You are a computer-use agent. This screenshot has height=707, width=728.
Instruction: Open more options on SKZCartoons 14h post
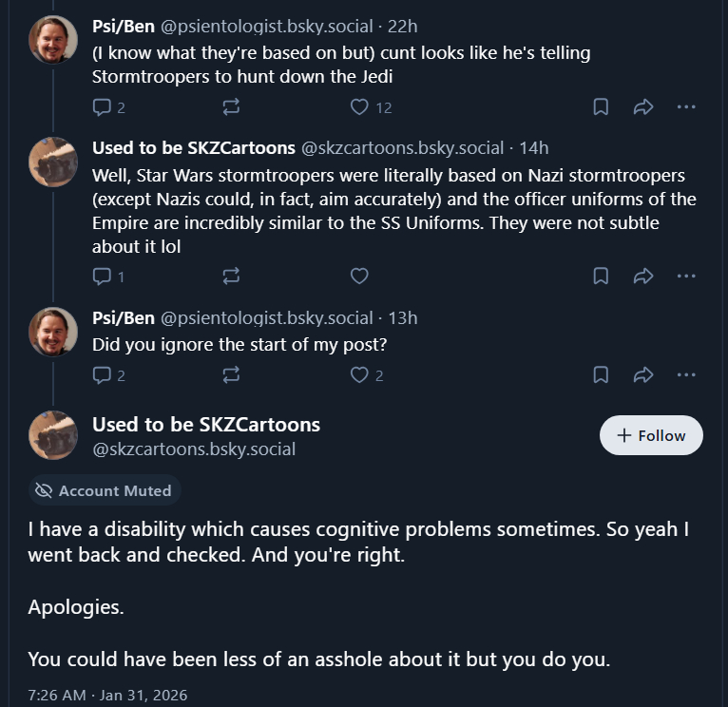coord(686,277)
